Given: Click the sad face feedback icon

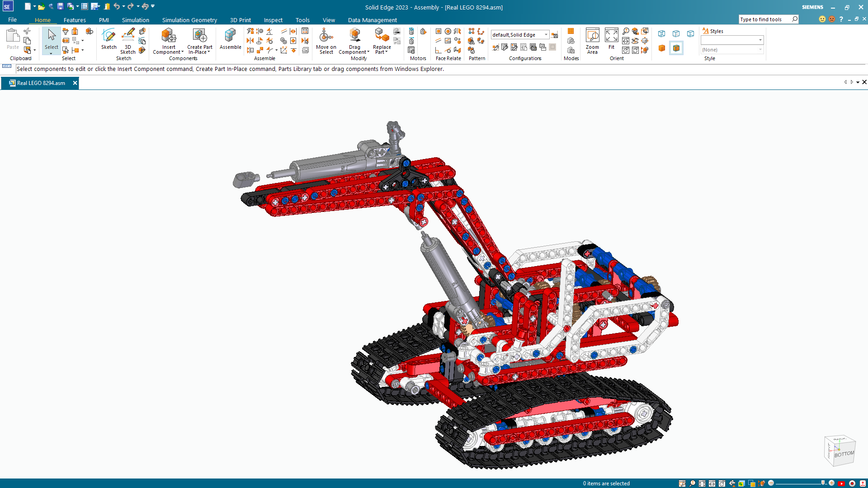Looking at the screenshot, I should (x=831, y=19).
